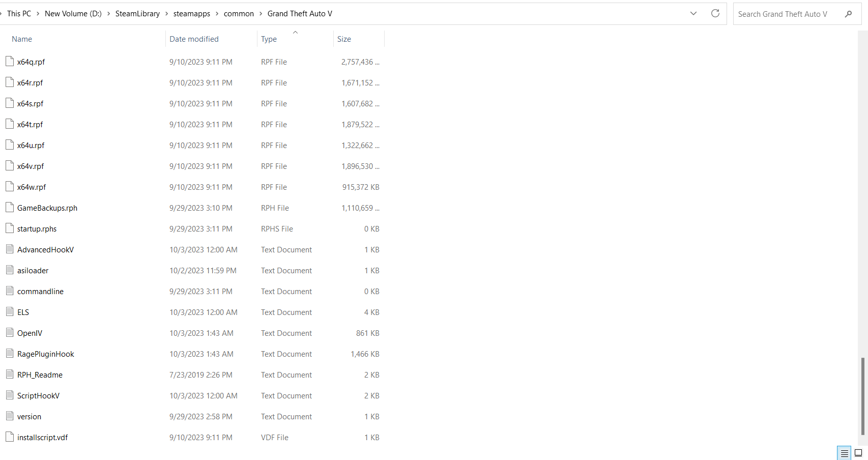The height and width of the screenshot is (460, 868).
Task: Select the asiloader file name
Action: click(33, 271)
